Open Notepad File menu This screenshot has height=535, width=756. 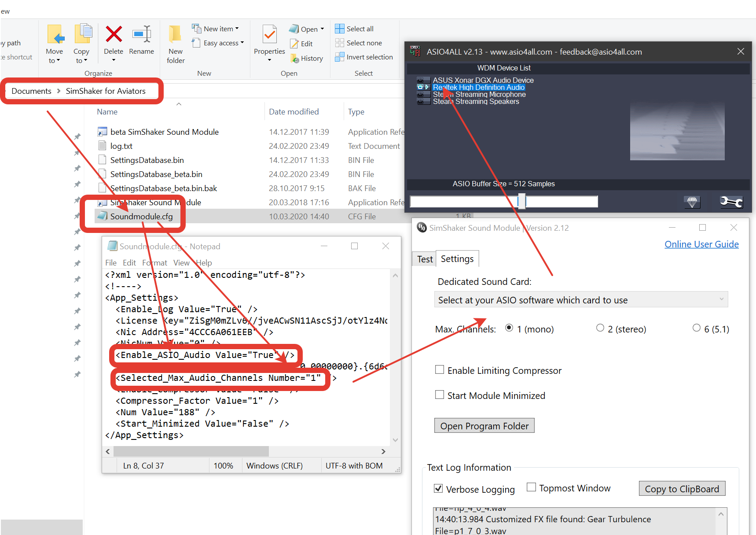[x=111, y=262]
